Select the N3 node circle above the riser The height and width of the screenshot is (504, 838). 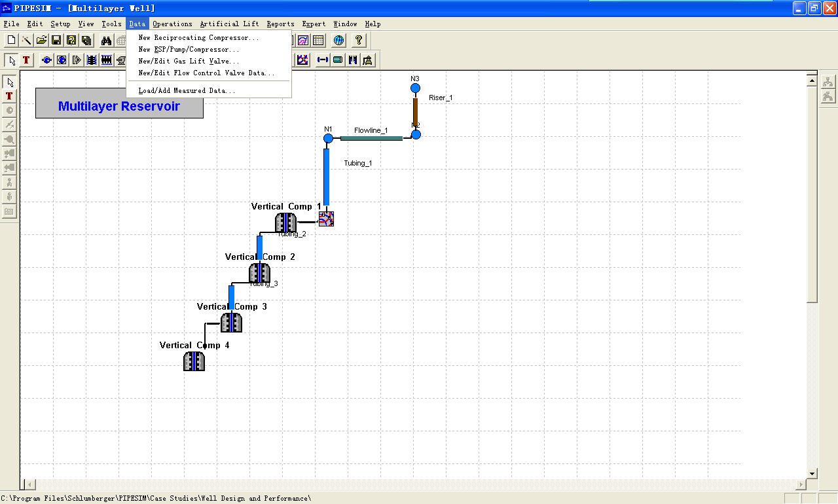click(415, 88)
